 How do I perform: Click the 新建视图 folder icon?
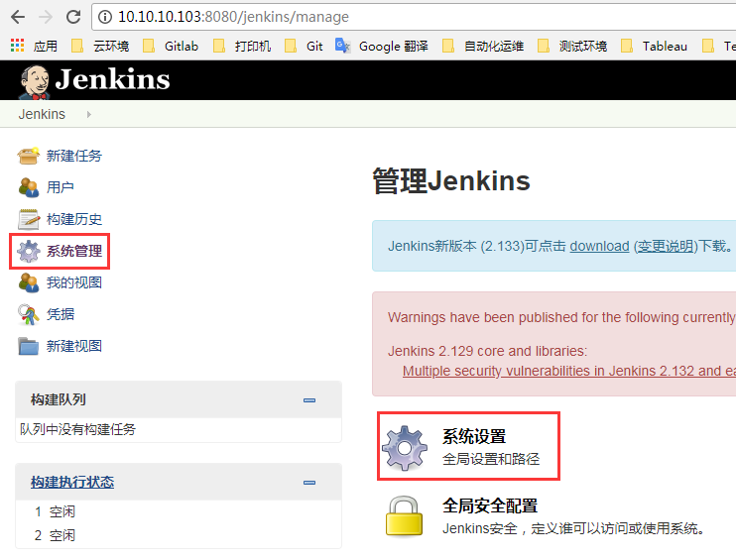pos(28,346)
